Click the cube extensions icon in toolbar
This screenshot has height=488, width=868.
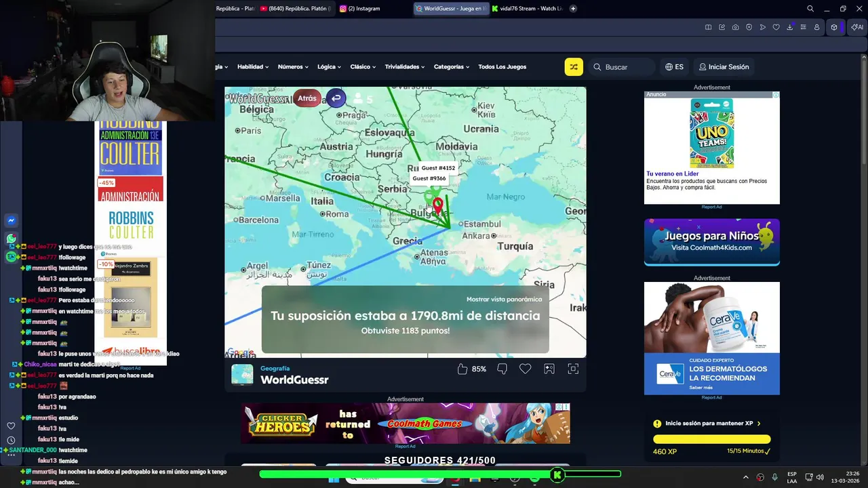[x=835, y=27]
